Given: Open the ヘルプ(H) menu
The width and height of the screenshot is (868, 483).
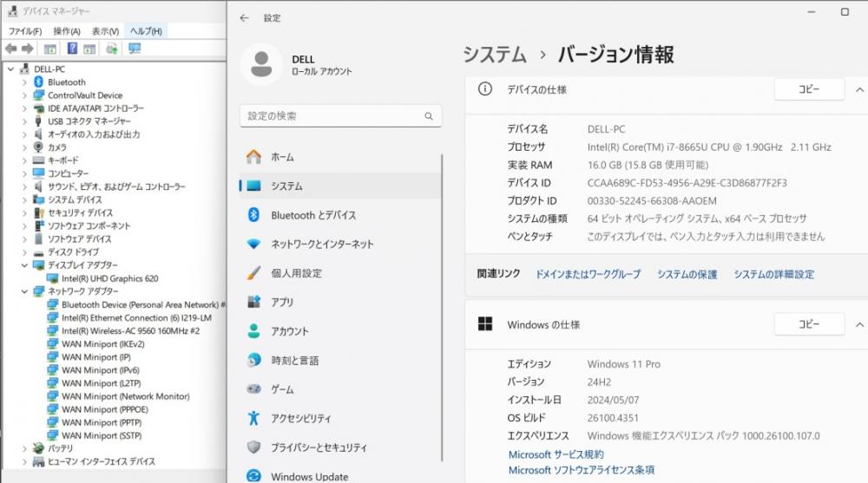Looking at the screenshot, I should click(x=146, y=31).
